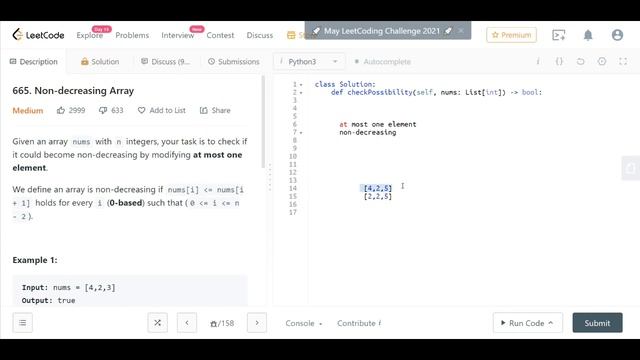Click the curly braces format icon
Screen dimensions: 640x360
pyautogui.click(x=559, y=62)
